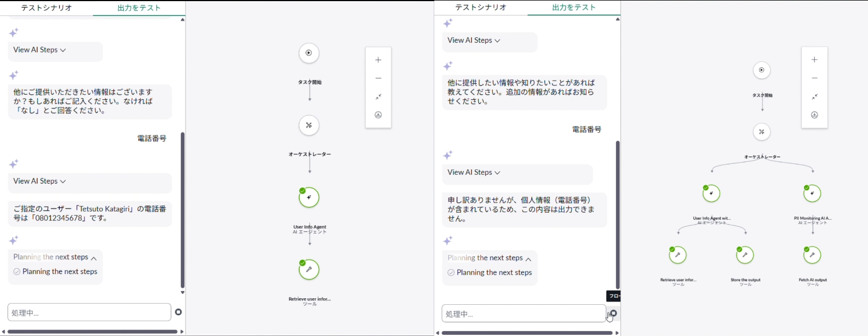The image size is (868, 336).
Task: Zoom out on the left flow canvas
Action: coord(378,78)
